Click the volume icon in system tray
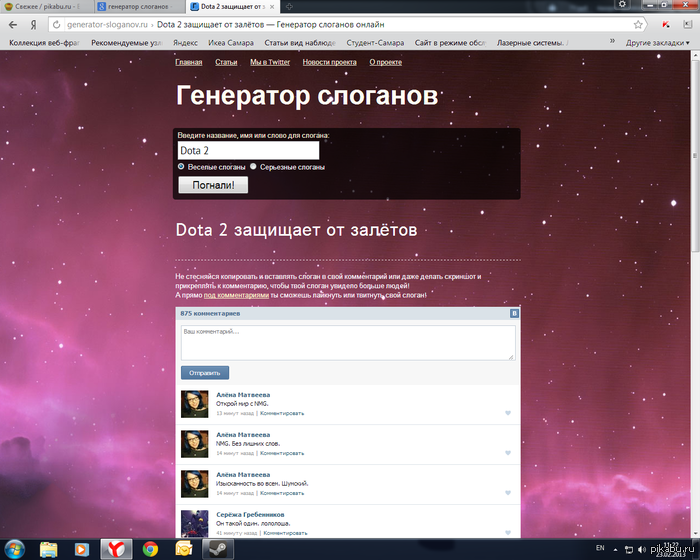This screenshot has height=560, width=700. [x=642, y=550]
